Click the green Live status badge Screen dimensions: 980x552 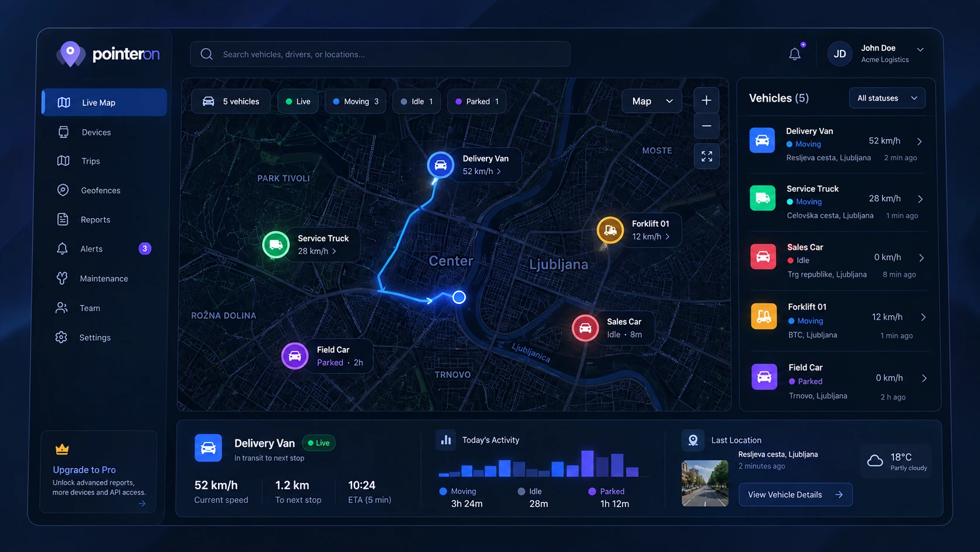(x=319, y=443)
